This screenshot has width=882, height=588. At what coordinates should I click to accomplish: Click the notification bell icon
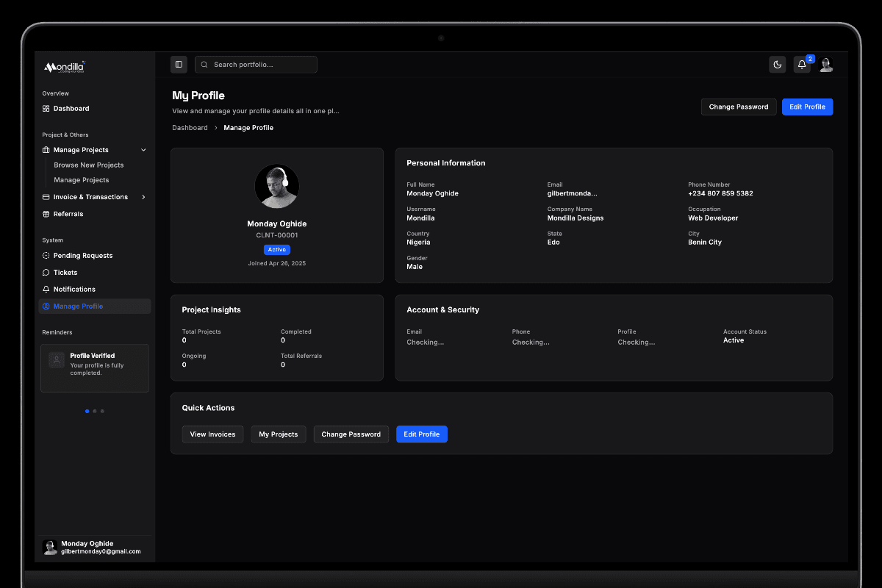point(802,65)
